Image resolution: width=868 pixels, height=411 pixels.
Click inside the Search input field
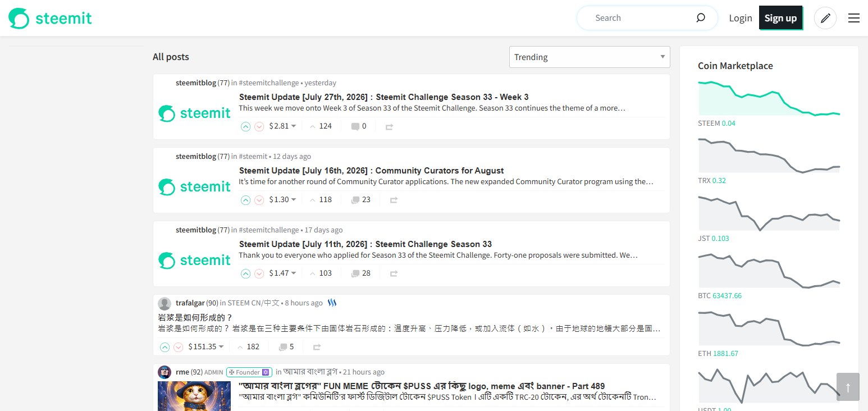pyautogui.click(x=640, y=18)
